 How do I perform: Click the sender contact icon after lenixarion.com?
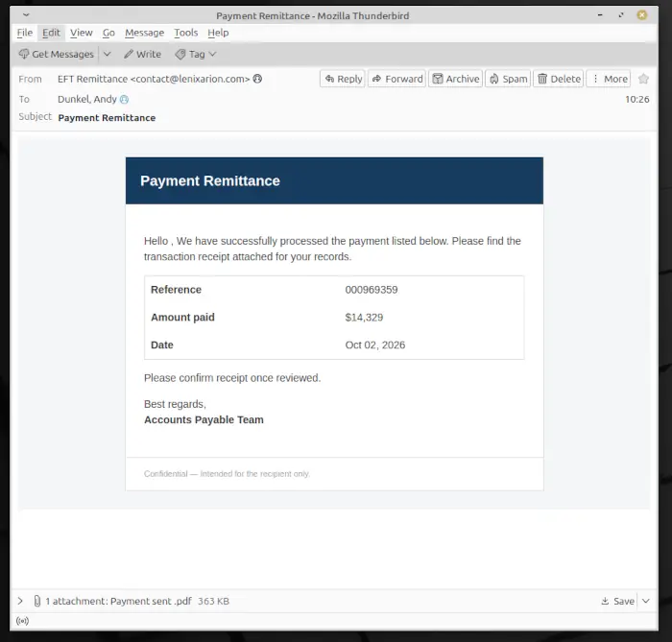tap(257, 79)
